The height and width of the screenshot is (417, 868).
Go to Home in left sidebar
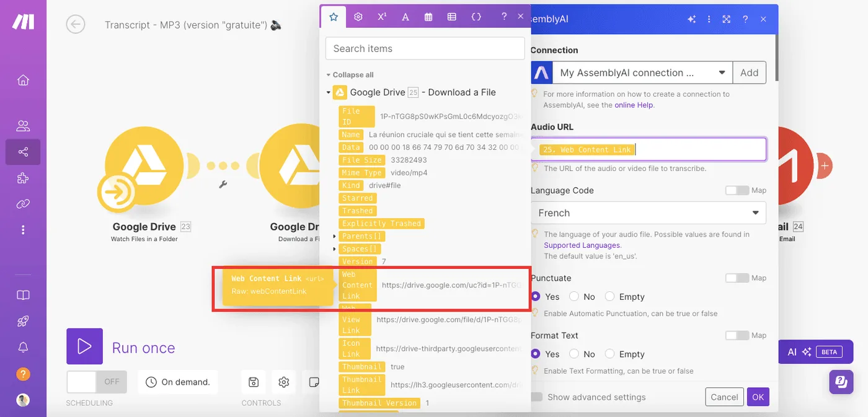(x=23, y=80)
